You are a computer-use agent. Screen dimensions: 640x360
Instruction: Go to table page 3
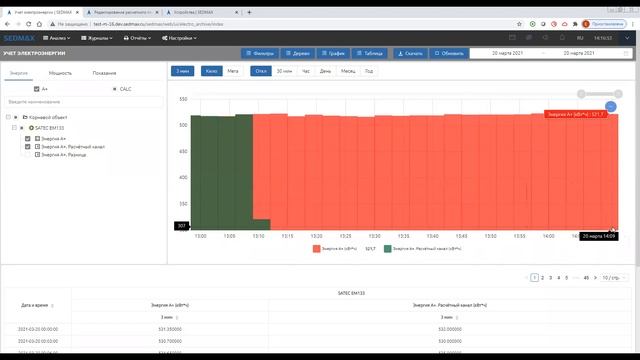tap(550, 278)
